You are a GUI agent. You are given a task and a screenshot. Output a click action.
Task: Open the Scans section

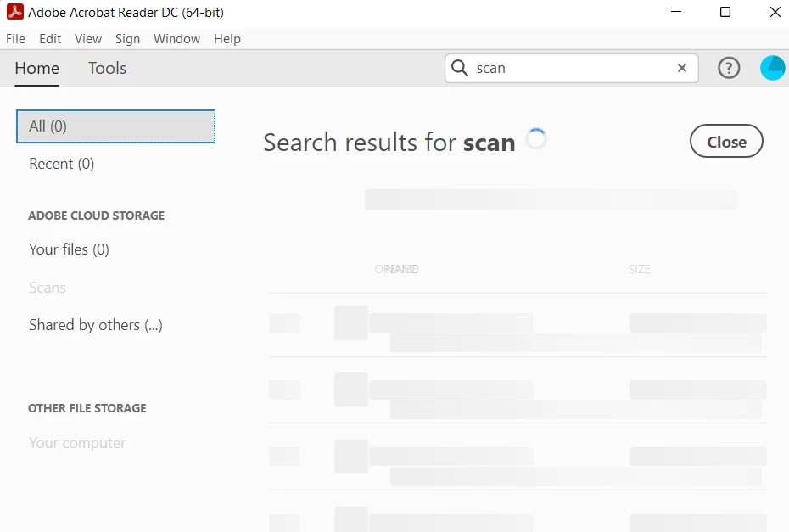(48, 288)
